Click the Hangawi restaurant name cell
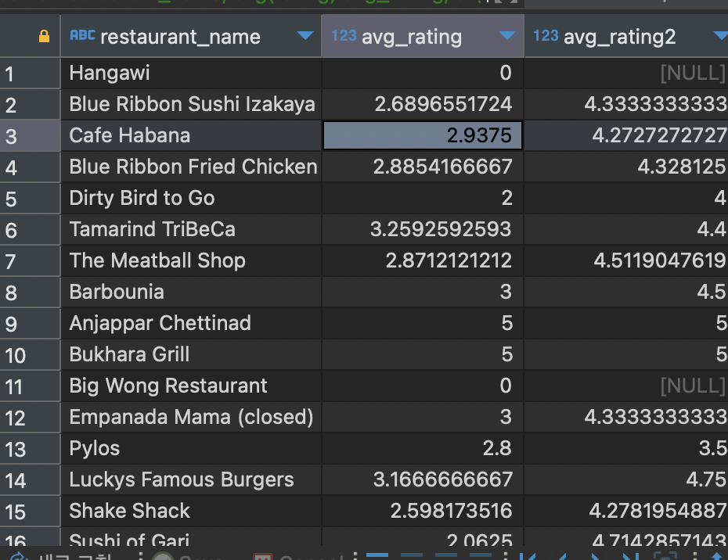 [x=191, y=74]
